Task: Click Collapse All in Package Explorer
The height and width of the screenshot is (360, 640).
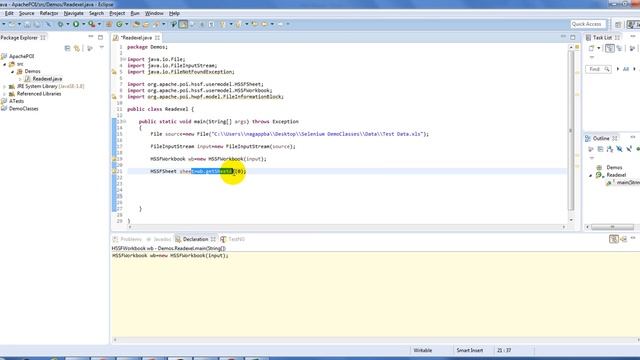Action: pos(67,48)
